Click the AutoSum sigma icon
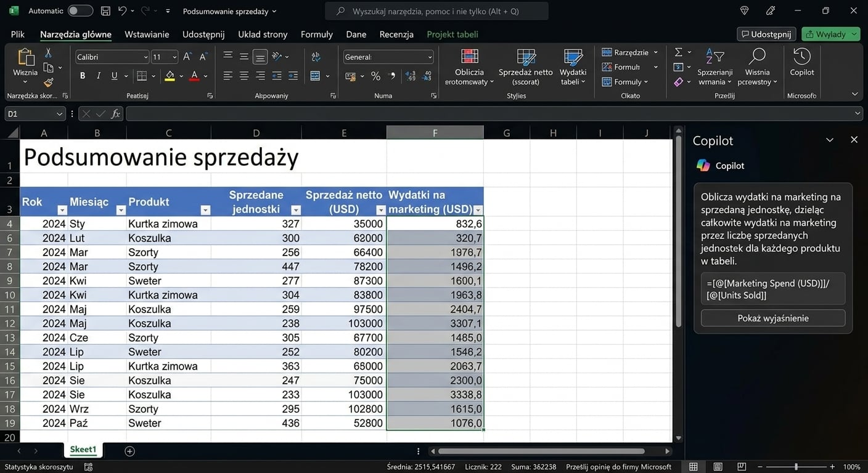Image resolution: width=868 pixels, height=473 pixels. point(679,52)
